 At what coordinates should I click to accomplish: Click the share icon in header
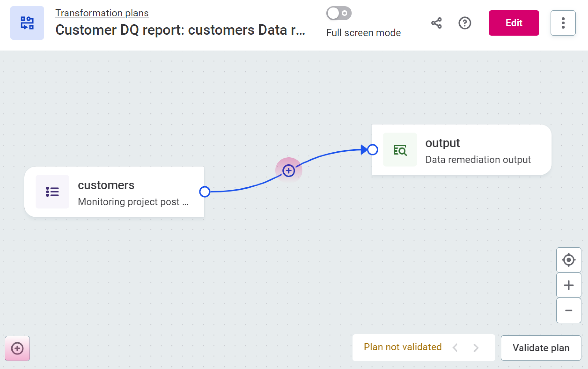click(x=436, y=23)
